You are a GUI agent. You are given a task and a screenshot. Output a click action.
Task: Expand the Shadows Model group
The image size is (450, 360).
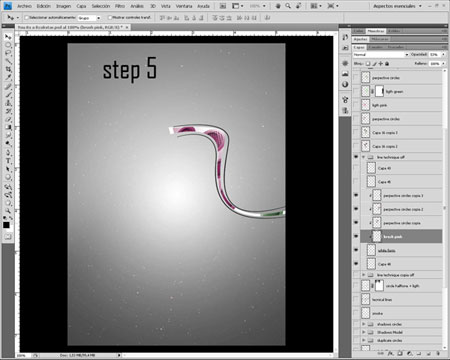point(364,332)
